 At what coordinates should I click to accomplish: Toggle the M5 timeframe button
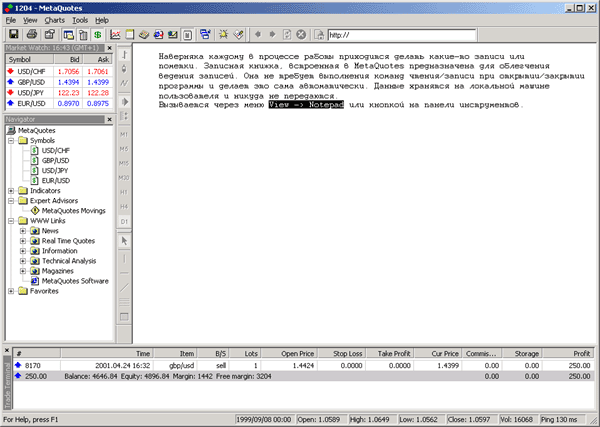coord(124,149)
